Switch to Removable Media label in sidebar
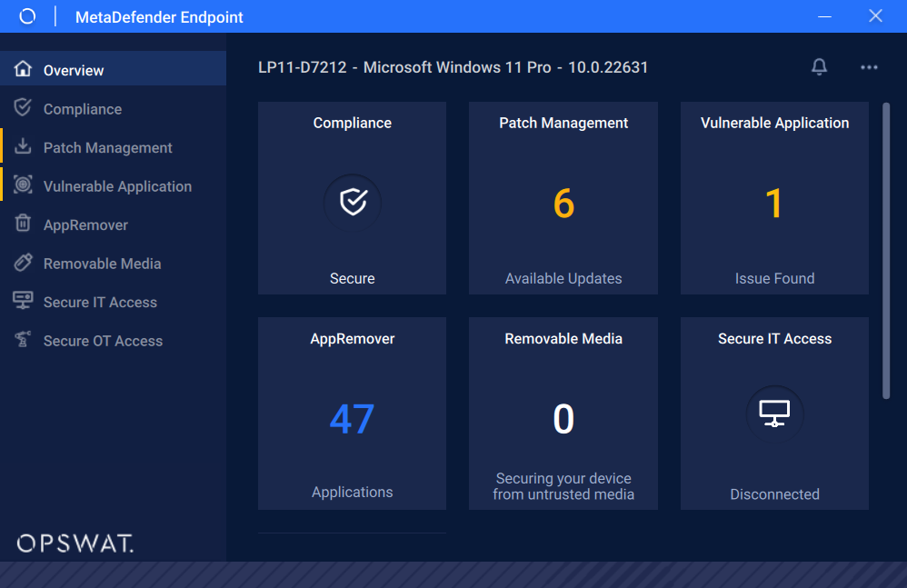The width and height of the screenshot is (907, 588). point(103,264)
